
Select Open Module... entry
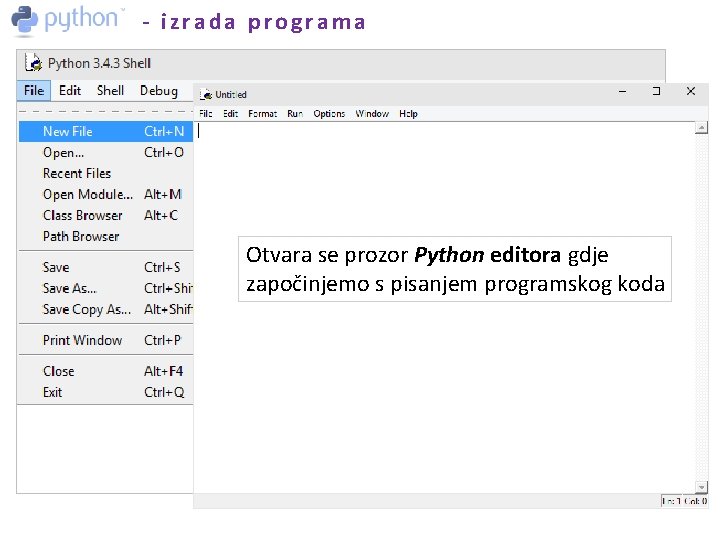[106, 194]
